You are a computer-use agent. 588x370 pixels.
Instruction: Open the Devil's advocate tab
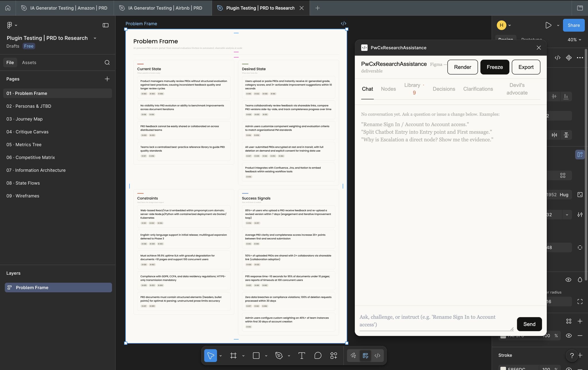pos(517,89)
